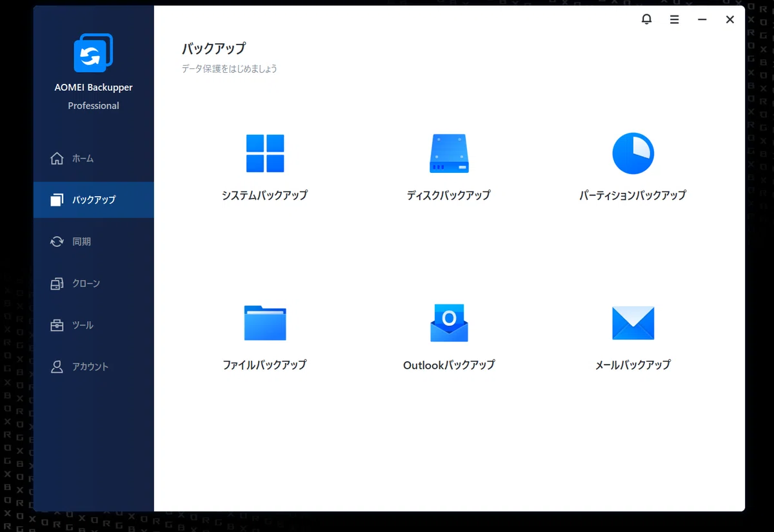Go to the ホーム tab
The height and width of the screenshot is (532, 774).
point(94,158)
